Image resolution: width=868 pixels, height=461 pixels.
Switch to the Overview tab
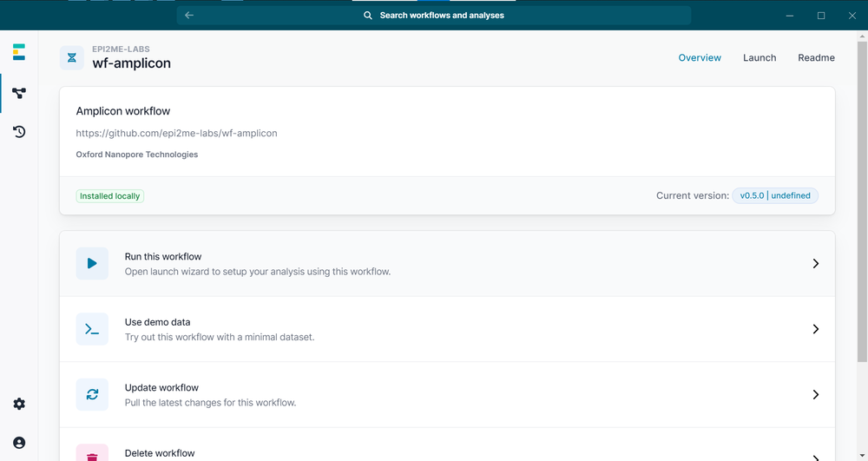coord(700,57)
